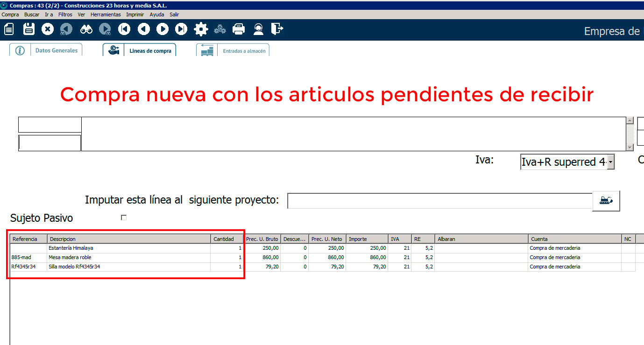Click the support headset icon
Image resolution: width=644 pixels, height=345 pixels.
(x=258, y=29)
